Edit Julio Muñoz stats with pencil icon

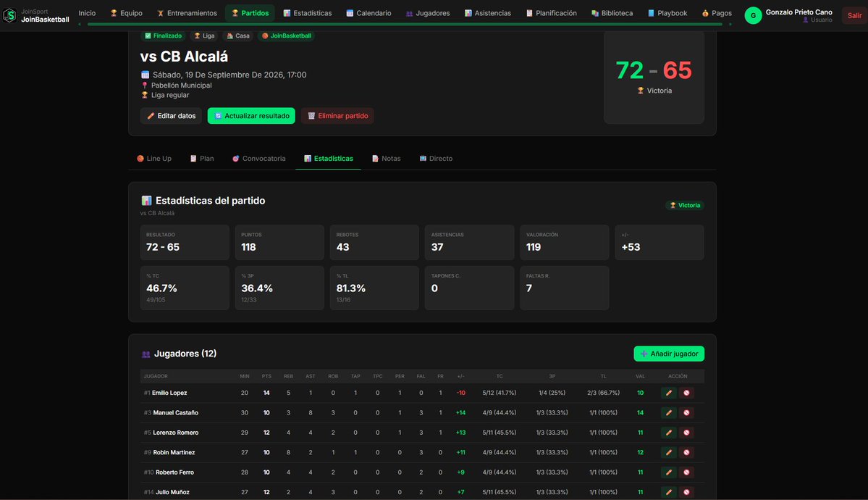[x=669, y=492]
